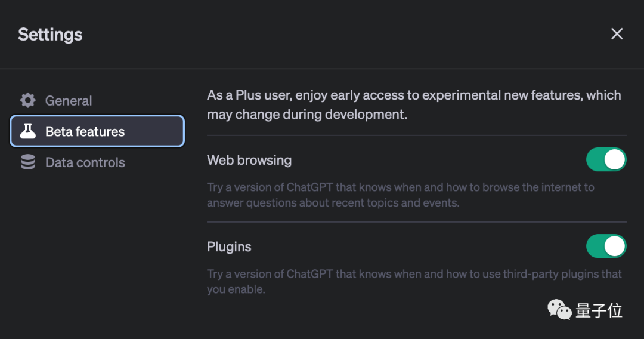Switch to the Data controls tab
644x339 pixels.
(85, 162)
